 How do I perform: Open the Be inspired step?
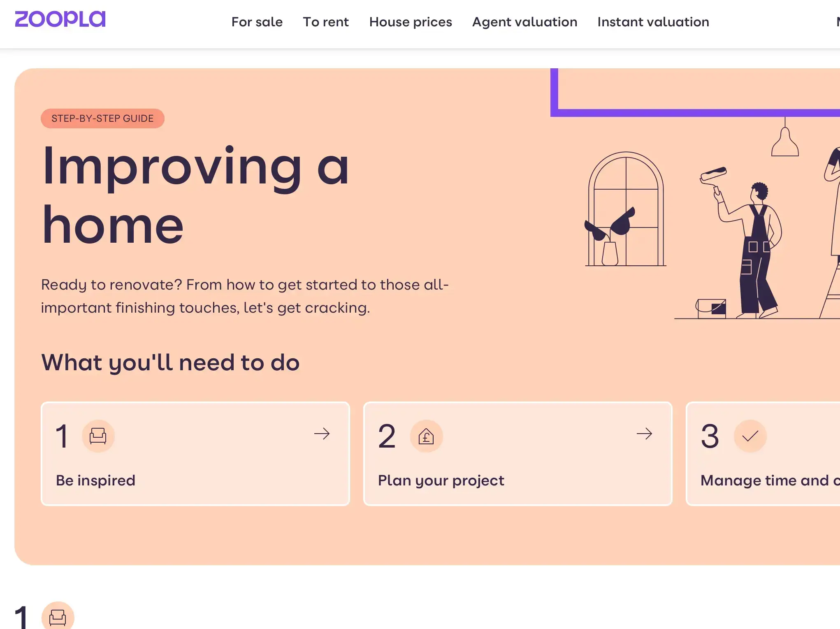[195, 454]
